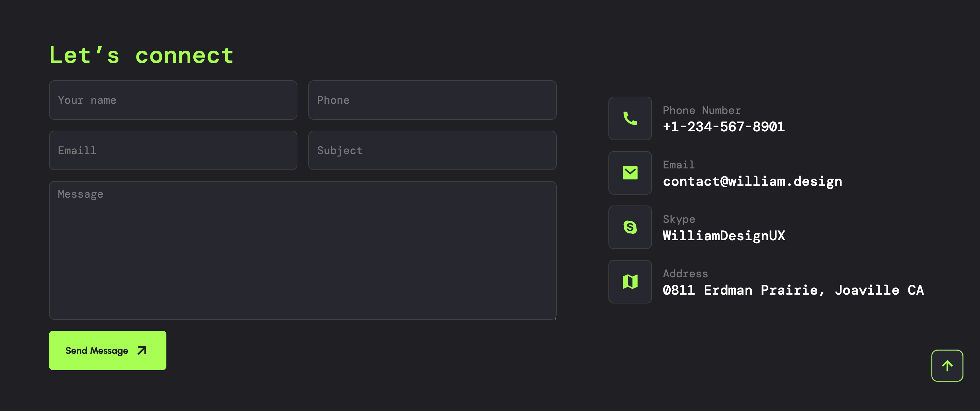Submit with the Send Message button
Image resolution: width=980 pixels, height=411 pixels.
tap(107, 350)
